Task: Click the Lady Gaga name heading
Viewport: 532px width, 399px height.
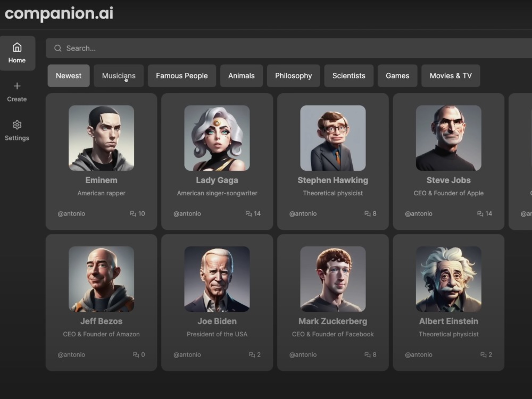Action: (217, 180)
